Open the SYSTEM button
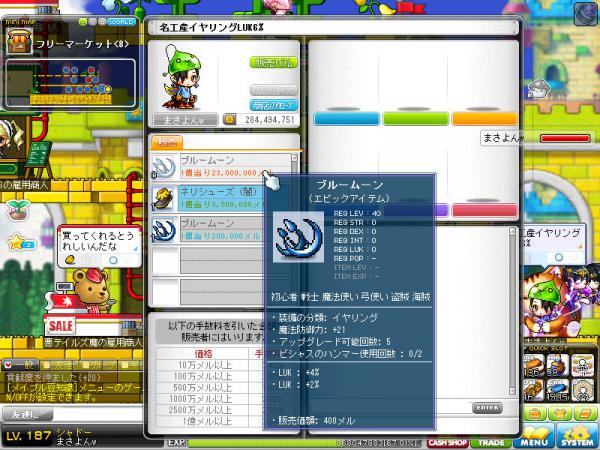 577,437
